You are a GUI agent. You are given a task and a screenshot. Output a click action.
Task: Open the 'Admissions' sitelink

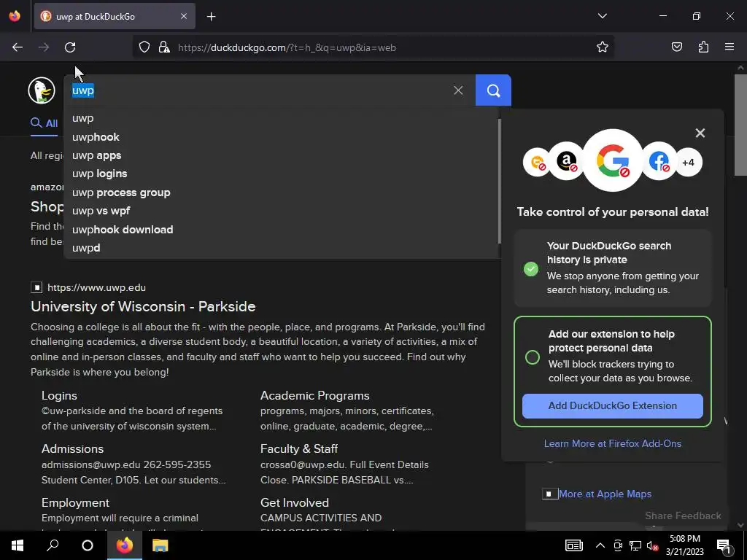72,449
